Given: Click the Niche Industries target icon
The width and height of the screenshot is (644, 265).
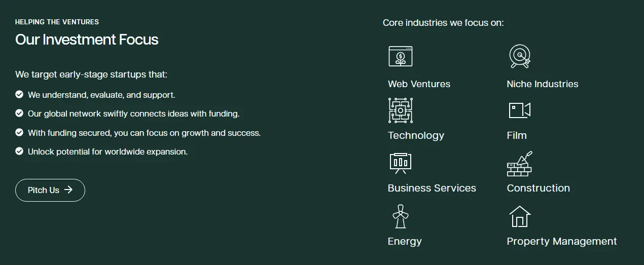Looking at the screenshot, I should point(520,56).
